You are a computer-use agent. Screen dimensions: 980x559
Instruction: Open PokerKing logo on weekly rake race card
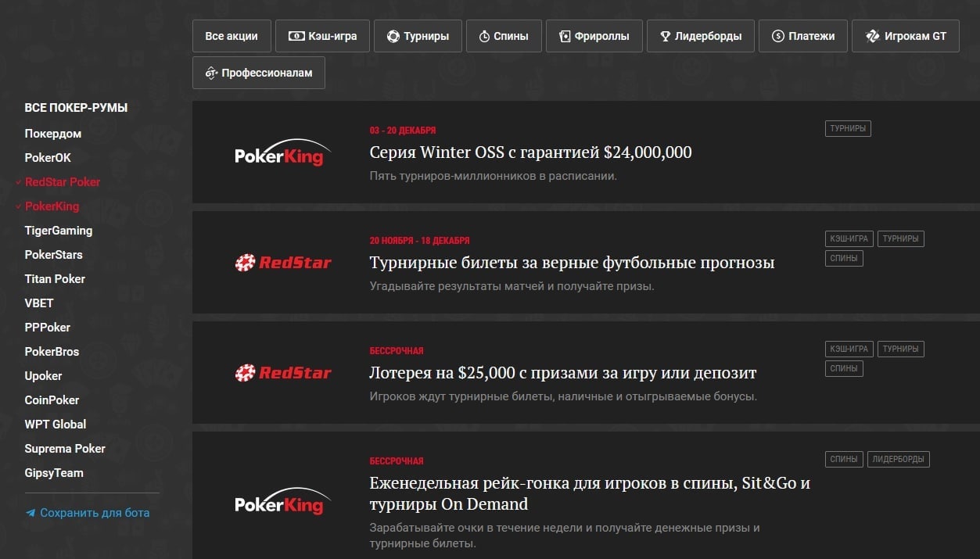(x=282, y=502)
